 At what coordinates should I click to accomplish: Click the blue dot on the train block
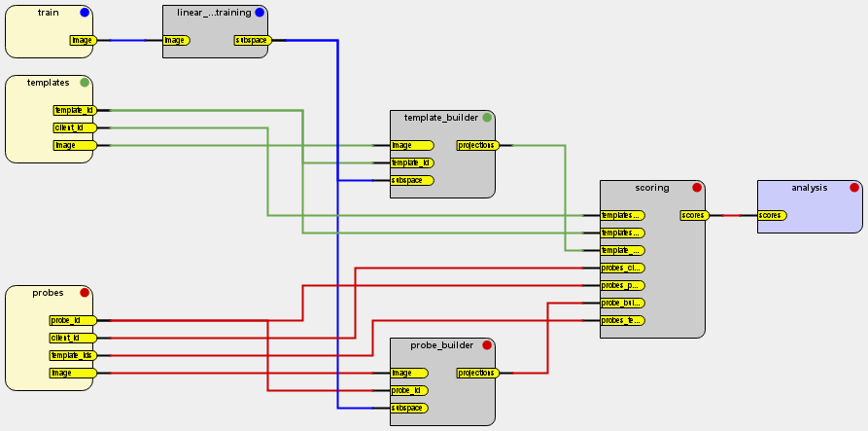[85, 13]
